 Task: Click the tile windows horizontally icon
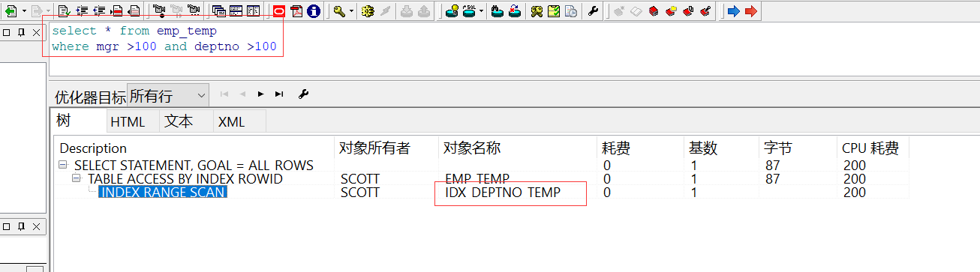[x=236, y=11]
